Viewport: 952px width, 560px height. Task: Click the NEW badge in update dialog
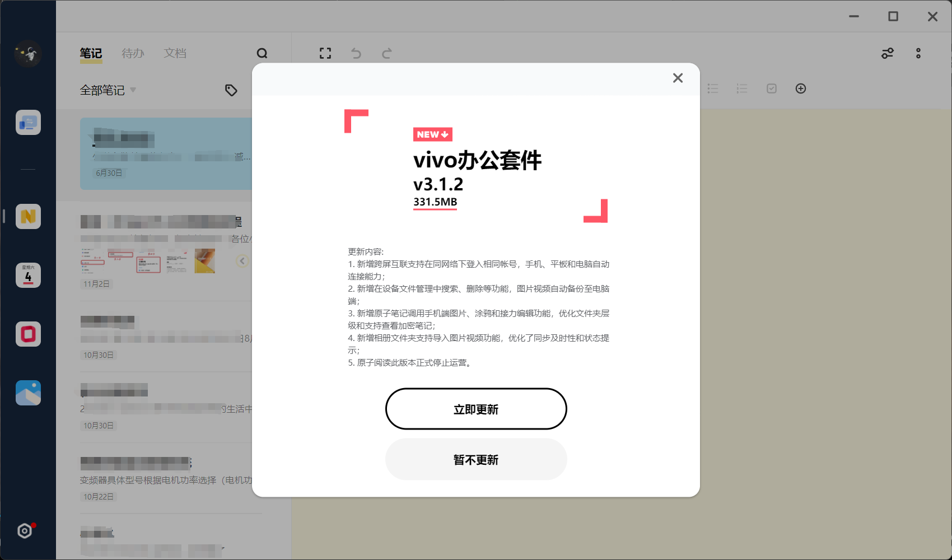click(x=433, y=134)
